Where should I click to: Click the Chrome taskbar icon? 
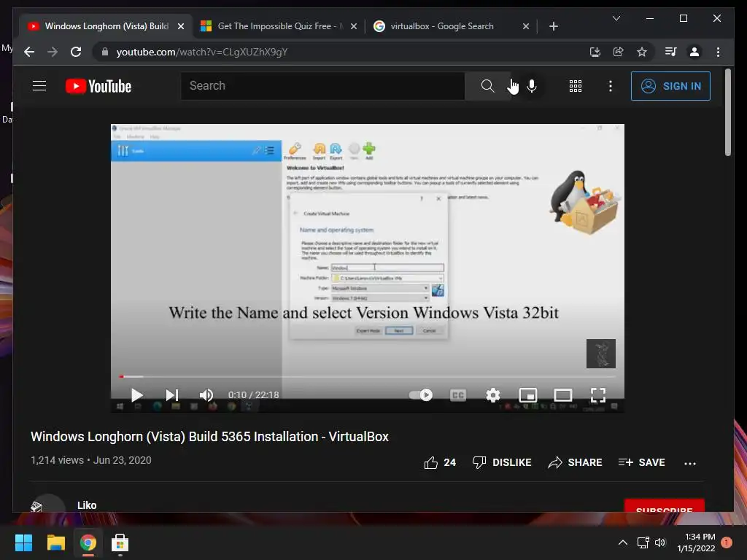coord(88,542)
